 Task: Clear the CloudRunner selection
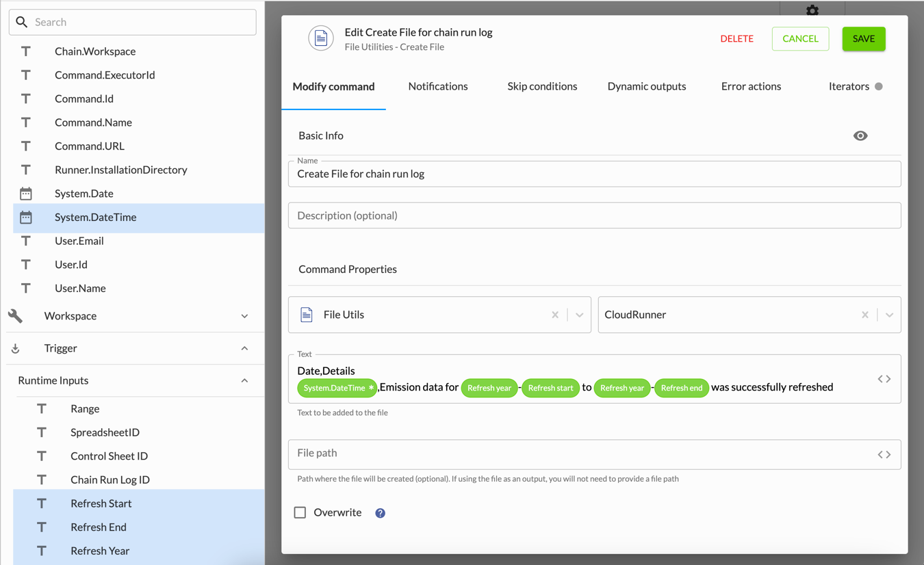pyautogui.click(x=865, y=315)
